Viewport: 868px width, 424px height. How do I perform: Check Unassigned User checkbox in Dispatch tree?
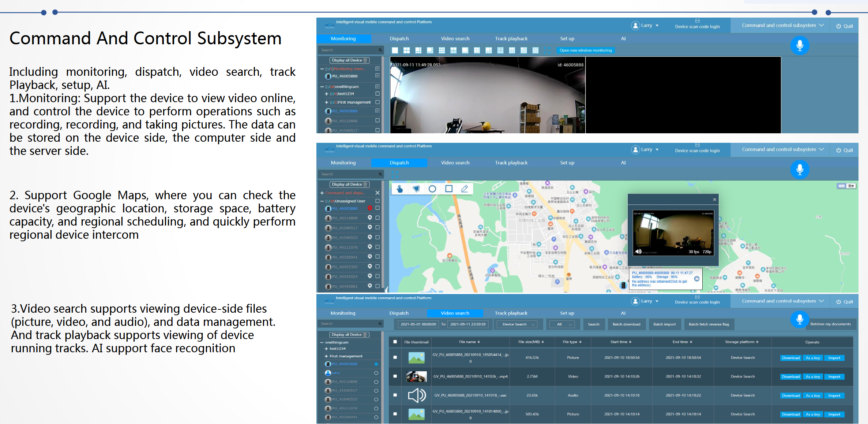(x=377, y=201)
